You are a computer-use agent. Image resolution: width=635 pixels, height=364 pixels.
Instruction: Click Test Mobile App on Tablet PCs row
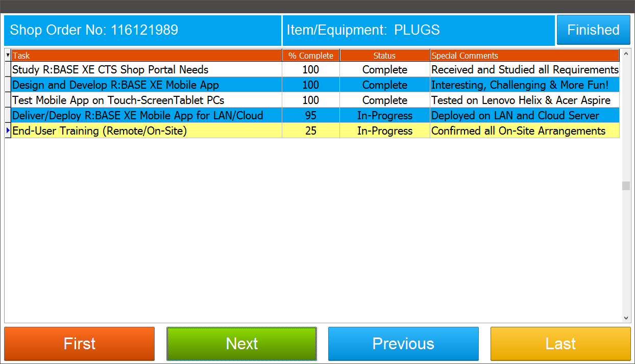click(x=118, y=100)
